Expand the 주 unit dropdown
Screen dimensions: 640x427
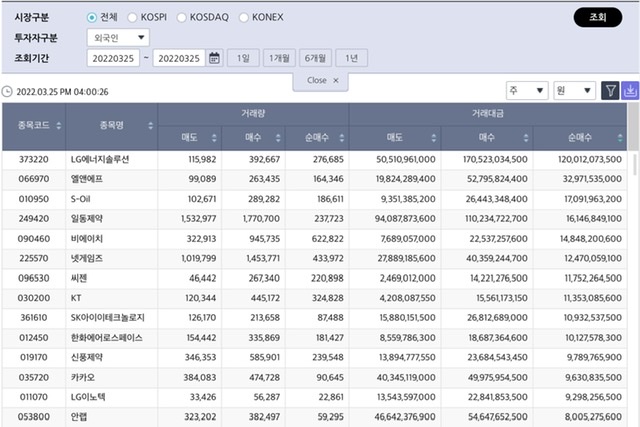pos(526,91)
